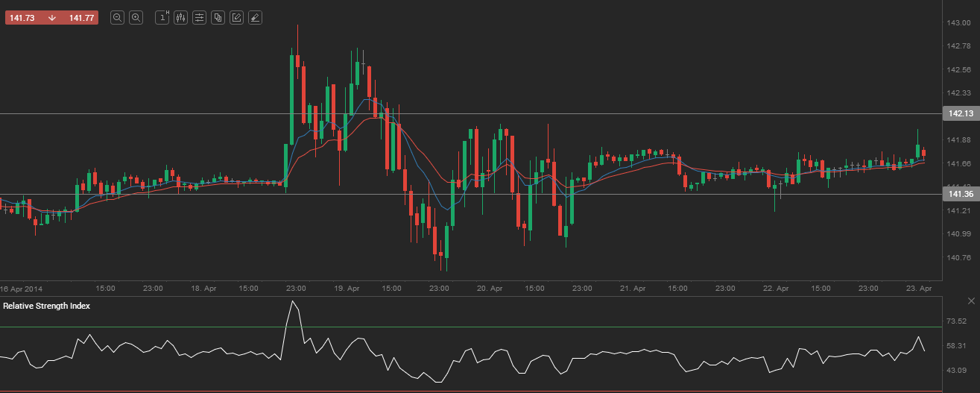Open the chart type candlestick icon
Image resolution: width=980 pixels, height=393 pixels.
180,18
